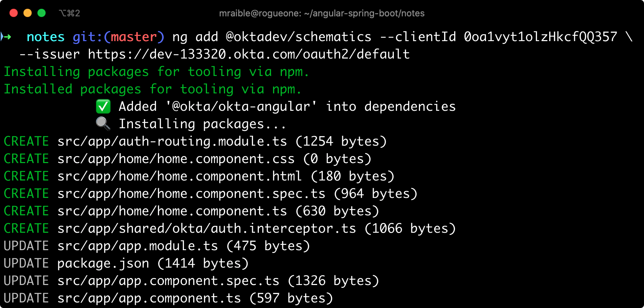Click the green fullscreen traffic light
644x308 pixels.
coord(42,13)
